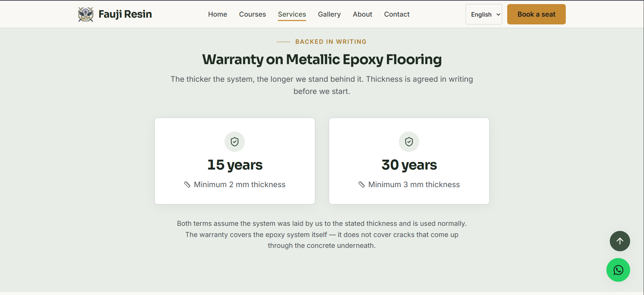Click the Fauji Resin crest logo icon
This screenshot has width=644, height=295.
(x=86, y=14)
